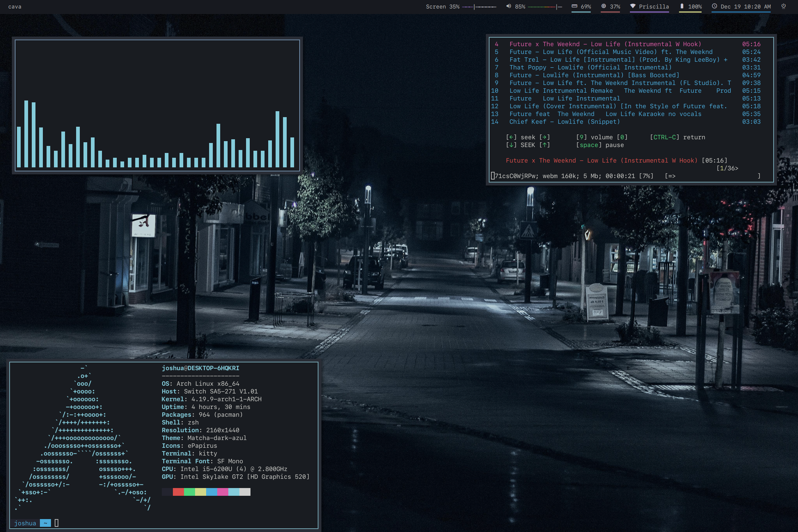The width and height of the screenshot is (798, 532).
Task: Click the mpsyt playback progress bar
Action: [x=713, y=176]
